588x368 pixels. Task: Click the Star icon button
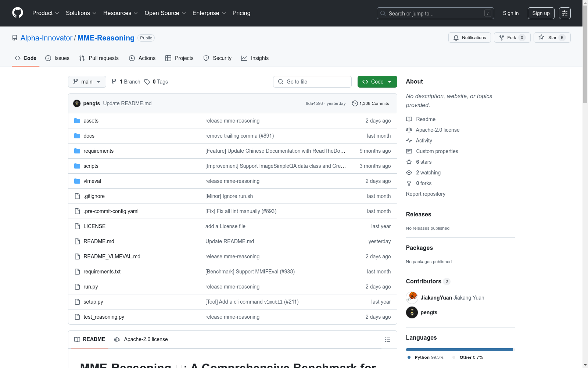coord(552,38)
